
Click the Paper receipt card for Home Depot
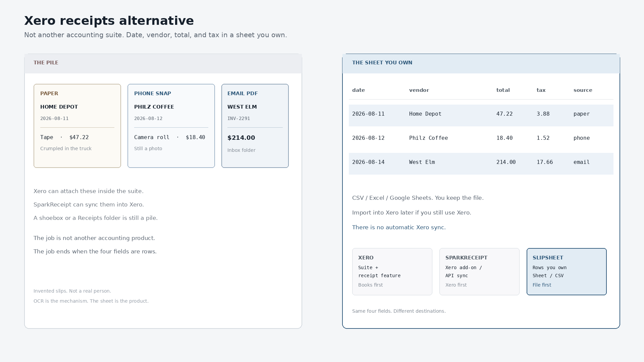click(x=77, y=126)
